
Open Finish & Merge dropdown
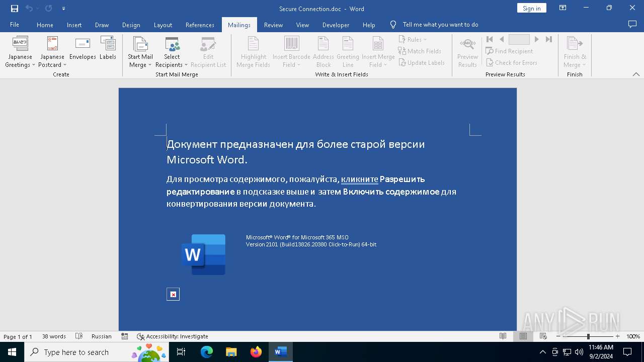575,52
